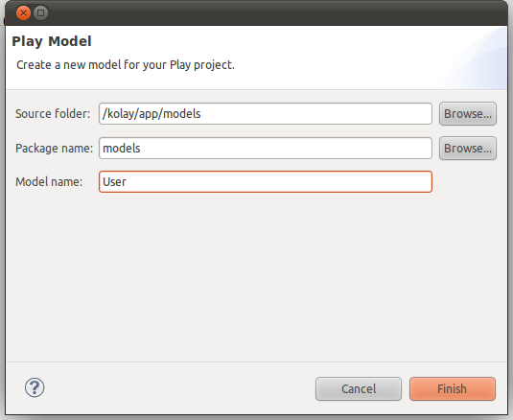Focus the Source folder input field
The width and height of the screenshot is (513, 420).
pos(266,113)
